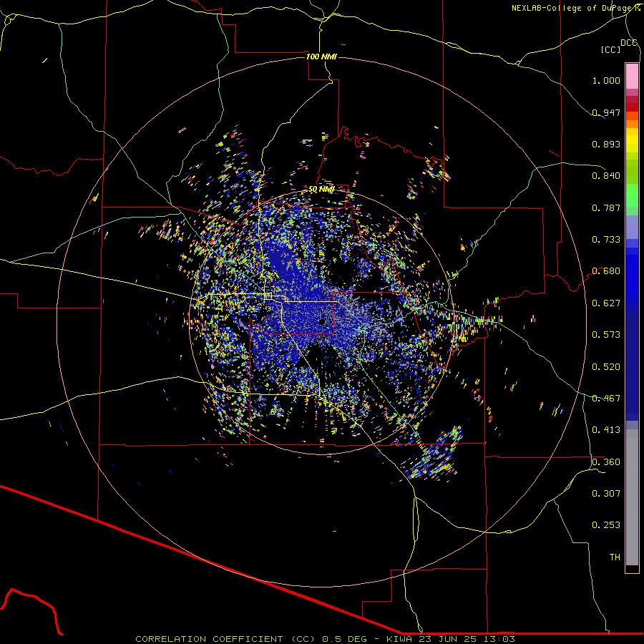Pick the orange swatch on the color bar
The width and height of the screenshot is (644, 644).
point(632,124)
